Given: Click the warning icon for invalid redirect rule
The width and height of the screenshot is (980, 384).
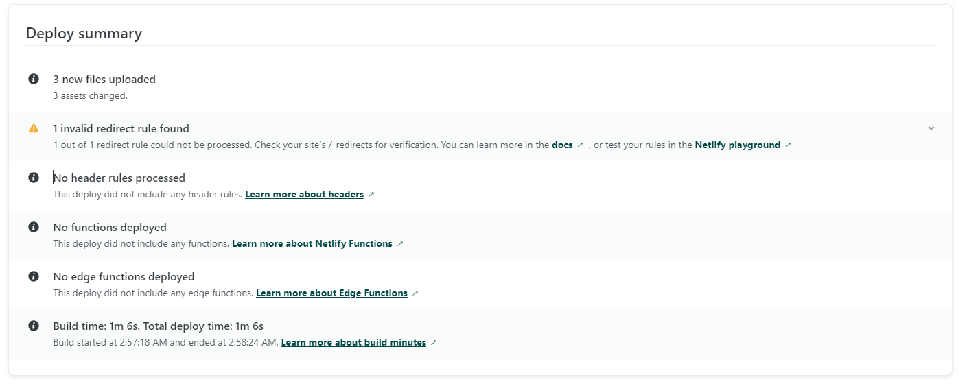Looking at the screenshot, I should pyautogui.click(x=34, y=128).
